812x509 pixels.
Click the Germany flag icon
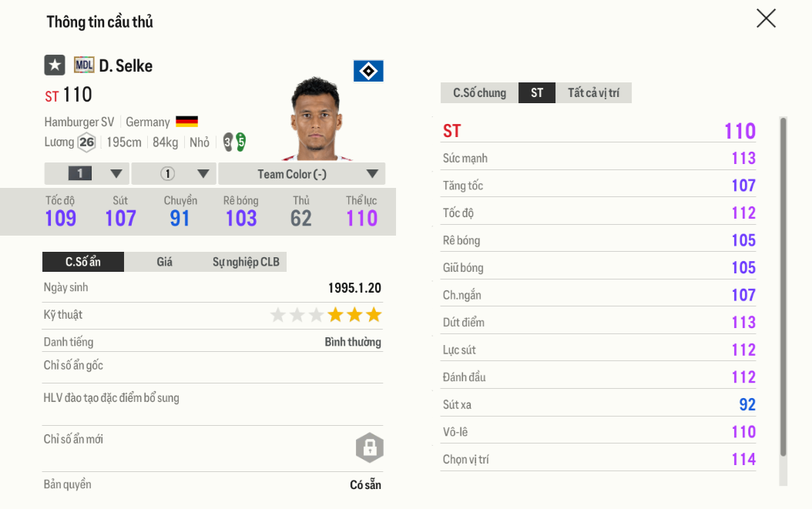pyautogui.click(x=186, y=122)
